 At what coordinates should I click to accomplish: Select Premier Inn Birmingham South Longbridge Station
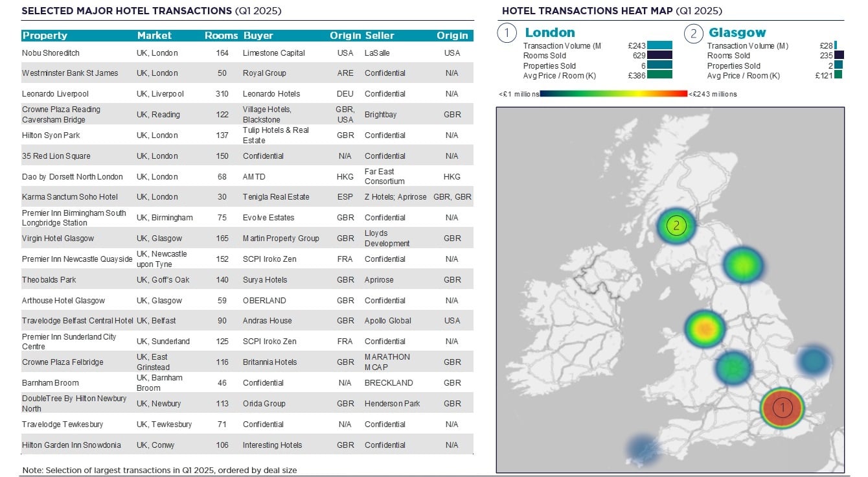point(74,218)
